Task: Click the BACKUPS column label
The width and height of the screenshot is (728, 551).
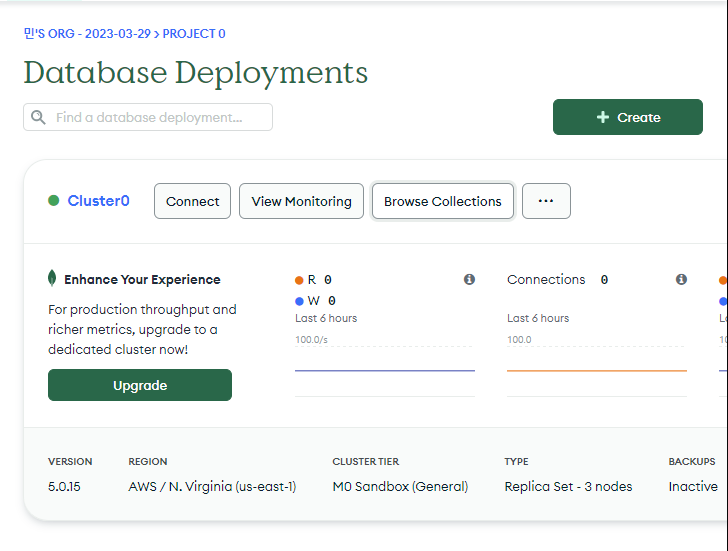Action: tap(692, 461)
